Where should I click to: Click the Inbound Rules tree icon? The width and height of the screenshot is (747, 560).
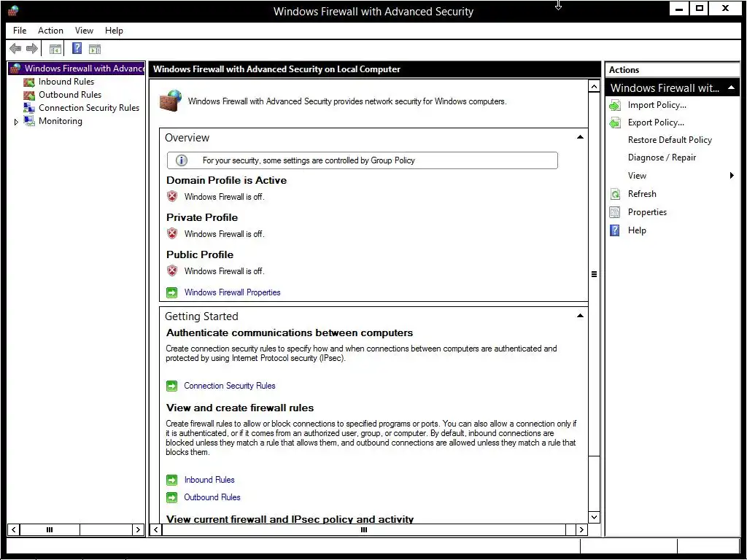click(x=29, y=82)
